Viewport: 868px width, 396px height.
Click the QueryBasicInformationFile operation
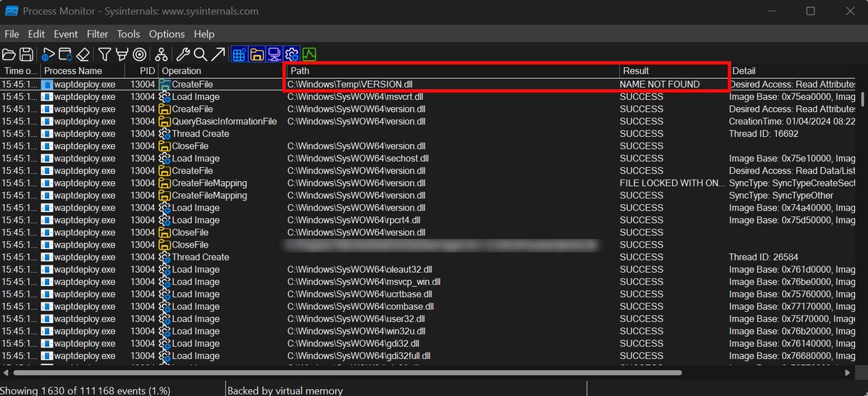pyautogui.click(x=224, y=122)
